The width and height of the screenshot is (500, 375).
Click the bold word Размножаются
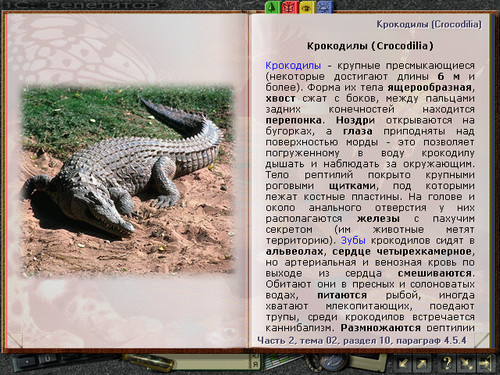pyautogui.click(x=380, y=328)
